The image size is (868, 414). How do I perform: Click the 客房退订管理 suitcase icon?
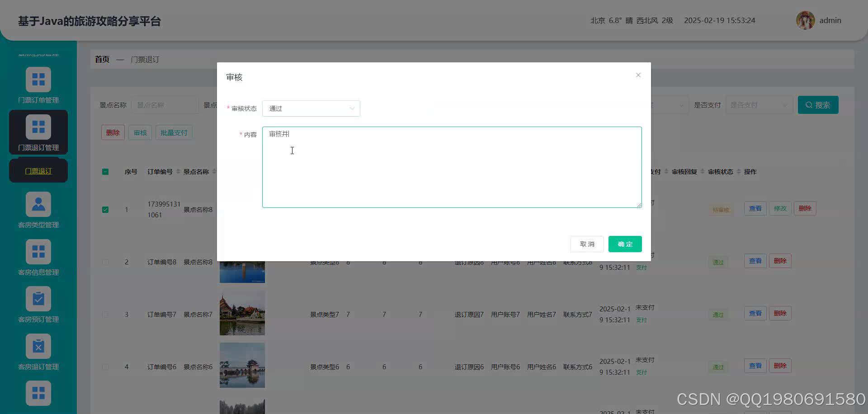[38, 346]
